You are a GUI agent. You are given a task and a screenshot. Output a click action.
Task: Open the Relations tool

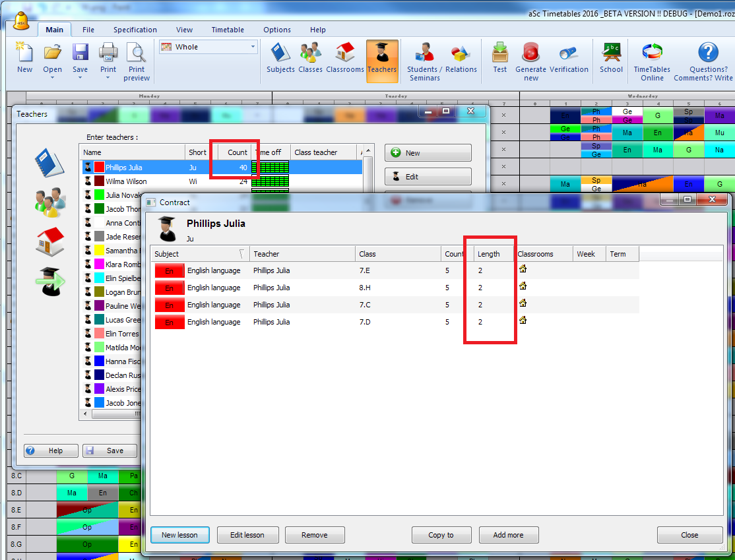pos(461,58)
